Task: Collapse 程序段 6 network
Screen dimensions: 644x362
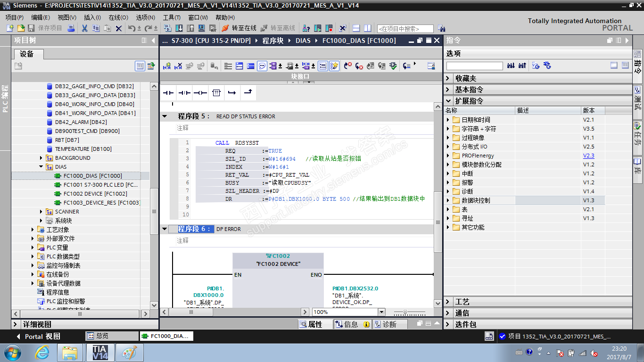Action: (165, 229)
